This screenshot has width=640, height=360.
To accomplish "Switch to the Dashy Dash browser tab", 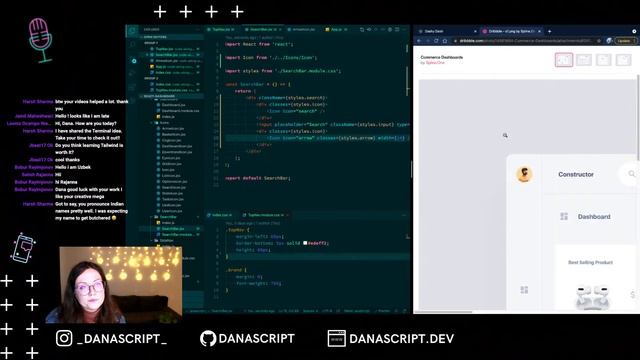I will 447,31.
